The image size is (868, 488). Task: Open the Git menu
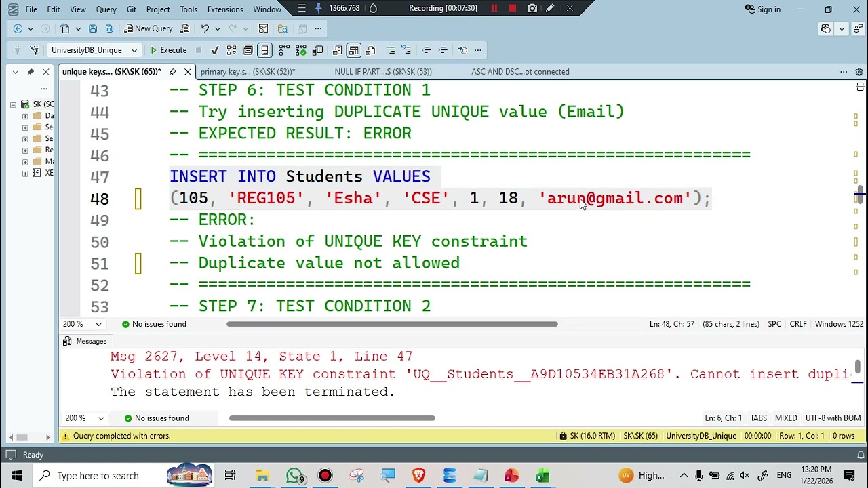(132, 9)
